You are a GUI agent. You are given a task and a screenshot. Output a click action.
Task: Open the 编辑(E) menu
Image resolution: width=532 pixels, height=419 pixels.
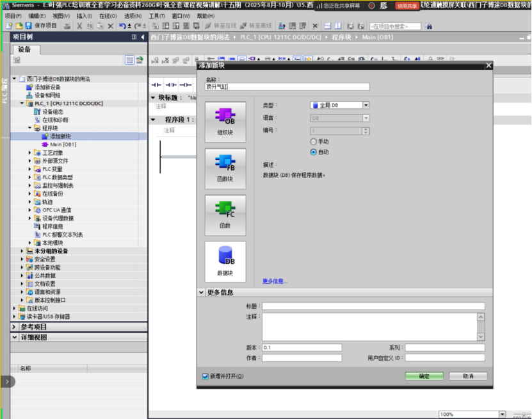(x=36, y=16)
